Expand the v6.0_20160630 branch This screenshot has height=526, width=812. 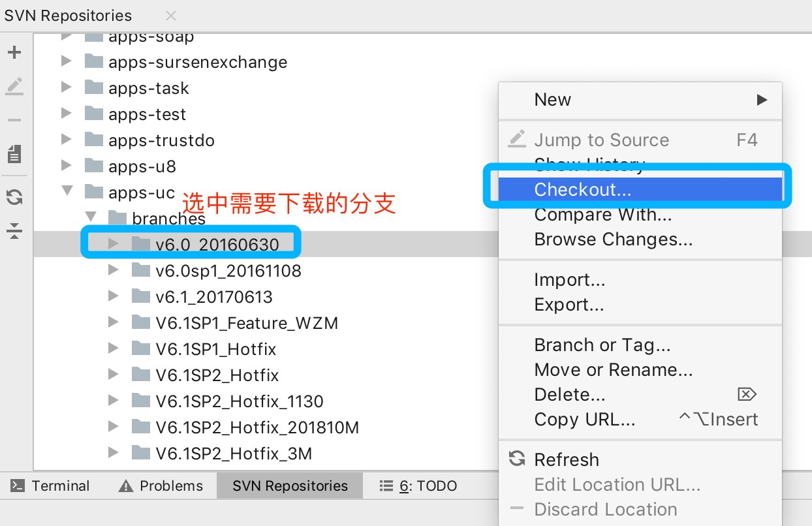click(114, 244)
